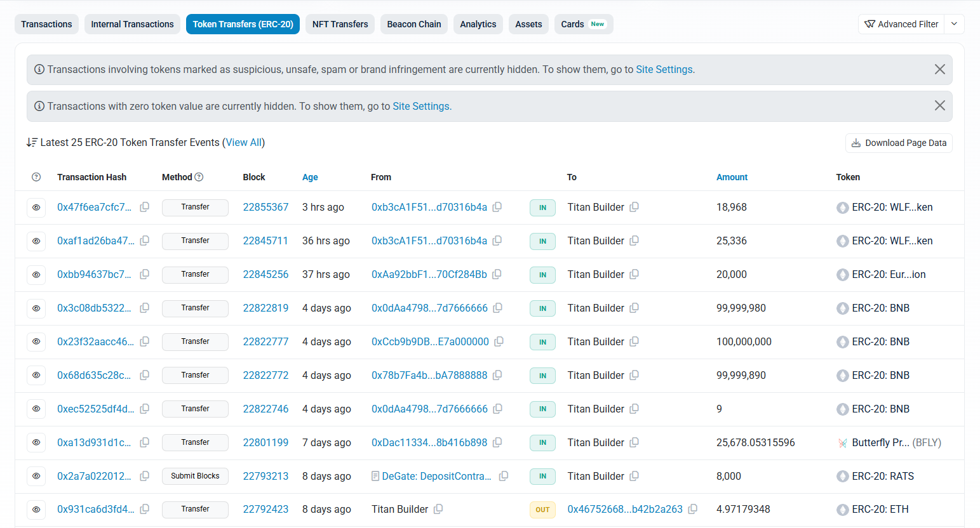Viewport: 980px width, 528px height.
Task: Preview transaction 0x68d635c28c with eye button
Action: pyautogui.click(x=36, y=375)
